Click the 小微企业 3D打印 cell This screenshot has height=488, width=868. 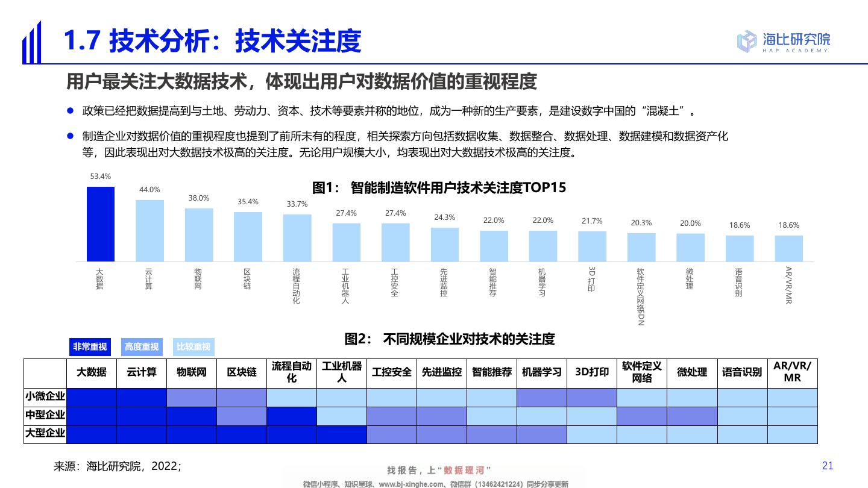pos(592,397)
